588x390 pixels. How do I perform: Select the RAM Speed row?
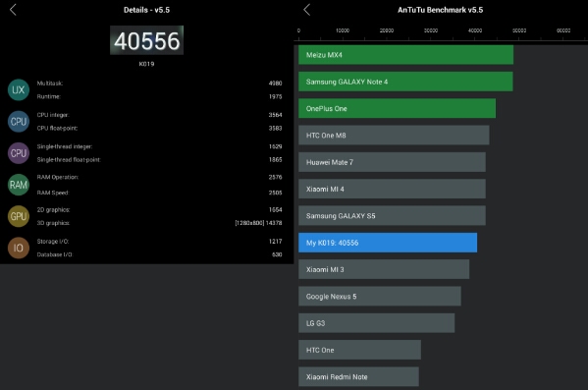coord(159,193)
